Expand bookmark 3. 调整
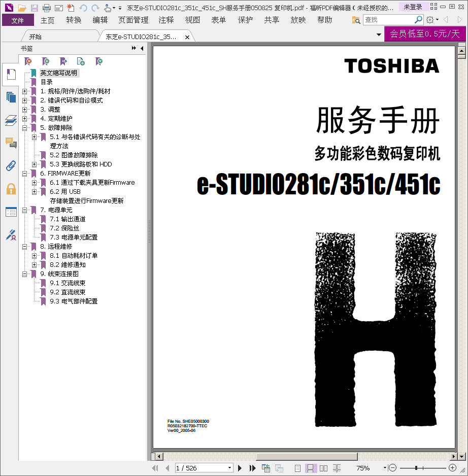This screenshot has height=476, width=468. coord(24,109)
